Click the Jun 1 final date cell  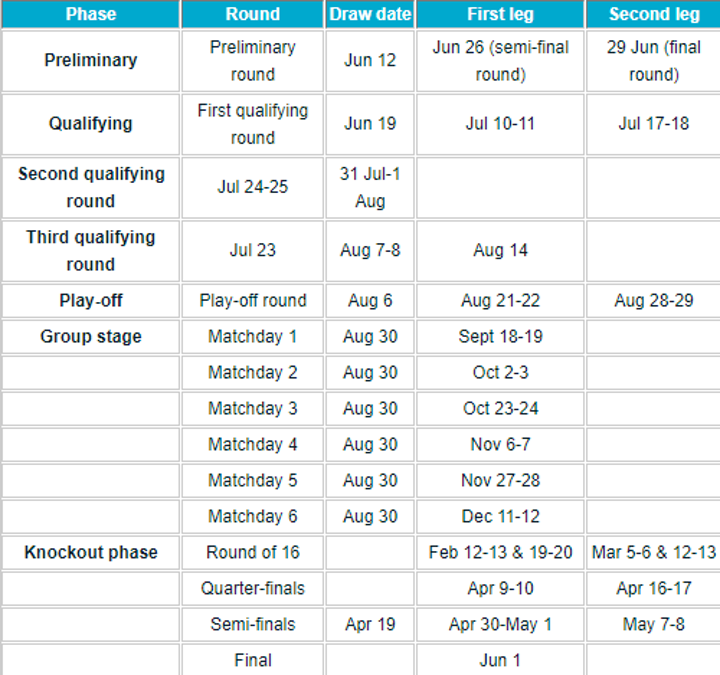(x=500, y=660)
